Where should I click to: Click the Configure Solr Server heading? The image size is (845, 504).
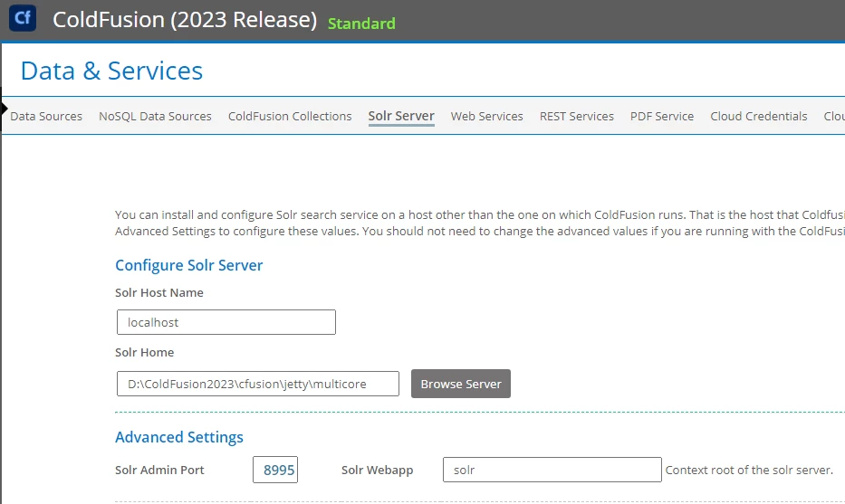coord(189,265)
